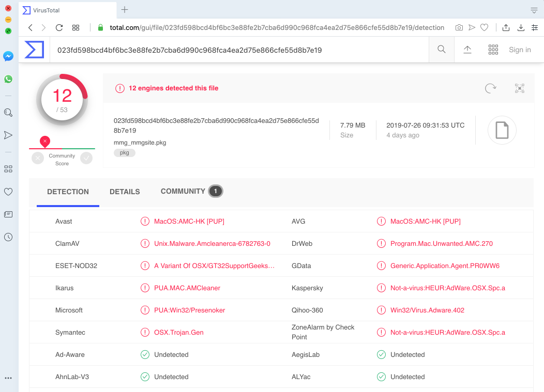Select the Ad-Aware Undetected status

(x=171, y=354)
